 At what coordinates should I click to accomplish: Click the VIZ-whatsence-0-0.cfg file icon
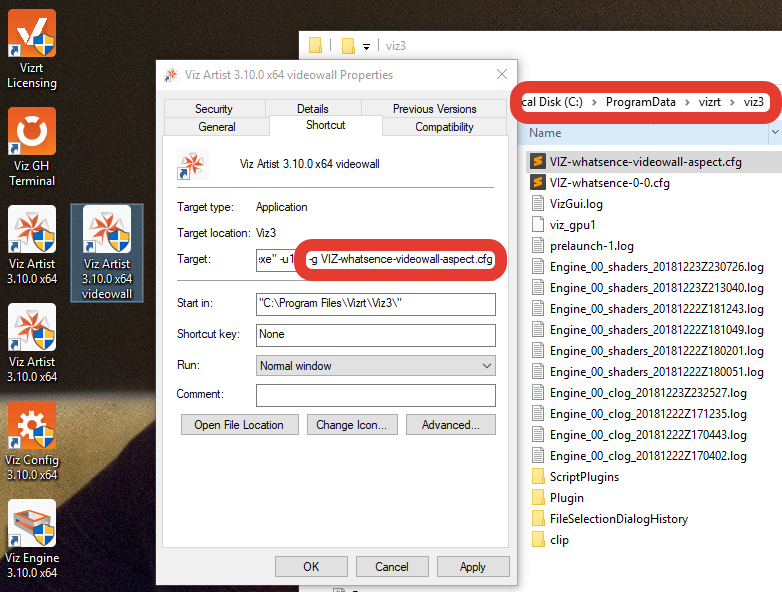[538, 183]
